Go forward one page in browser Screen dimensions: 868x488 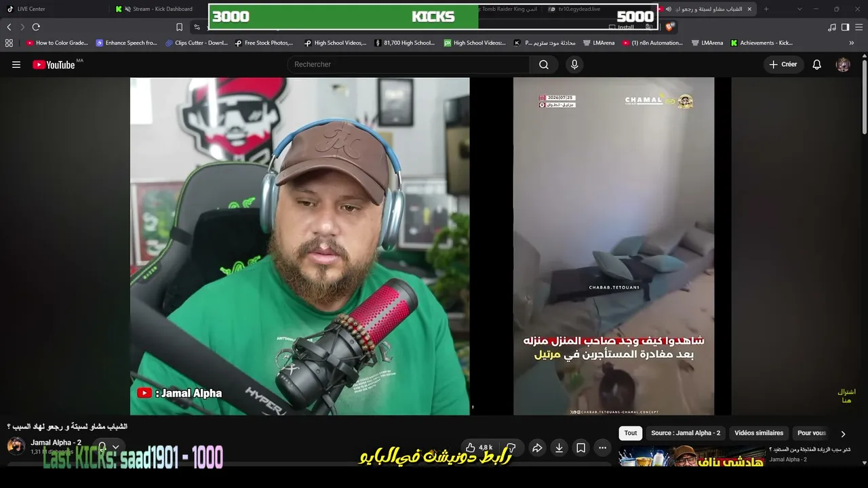point(22,27)
